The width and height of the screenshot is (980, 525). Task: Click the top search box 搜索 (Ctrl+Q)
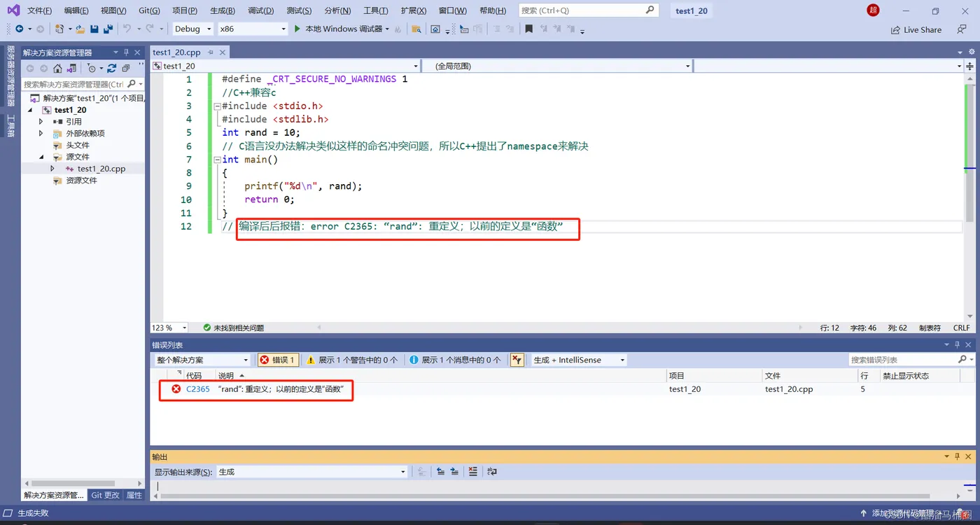589,10
